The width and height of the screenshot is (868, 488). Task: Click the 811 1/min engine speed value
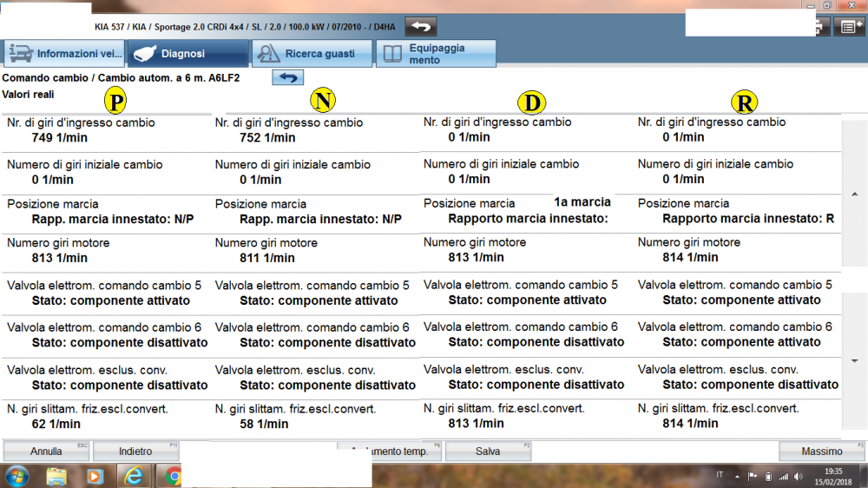(x=267, y=258)
